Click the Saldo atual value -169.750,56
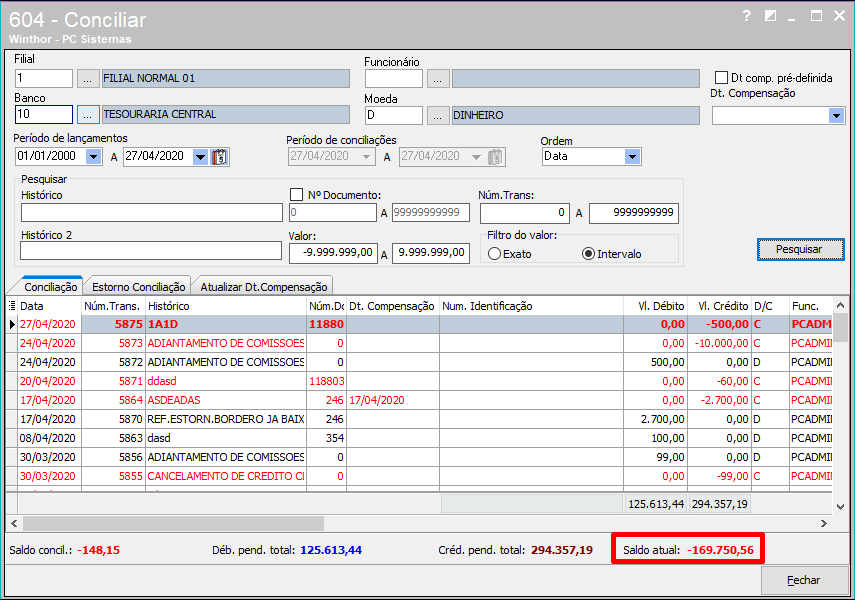 [x=720, y=550]
